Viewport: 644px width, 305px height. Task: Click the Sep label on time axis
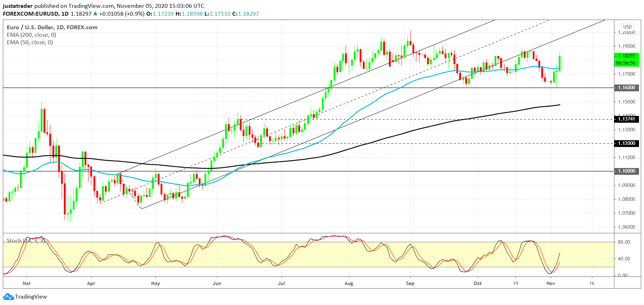pyautogui.click(x=410, y=283)
